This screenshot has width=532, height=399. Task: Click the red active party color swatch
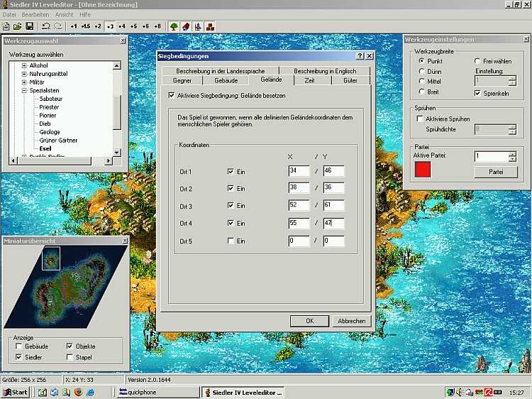(423, 169)
